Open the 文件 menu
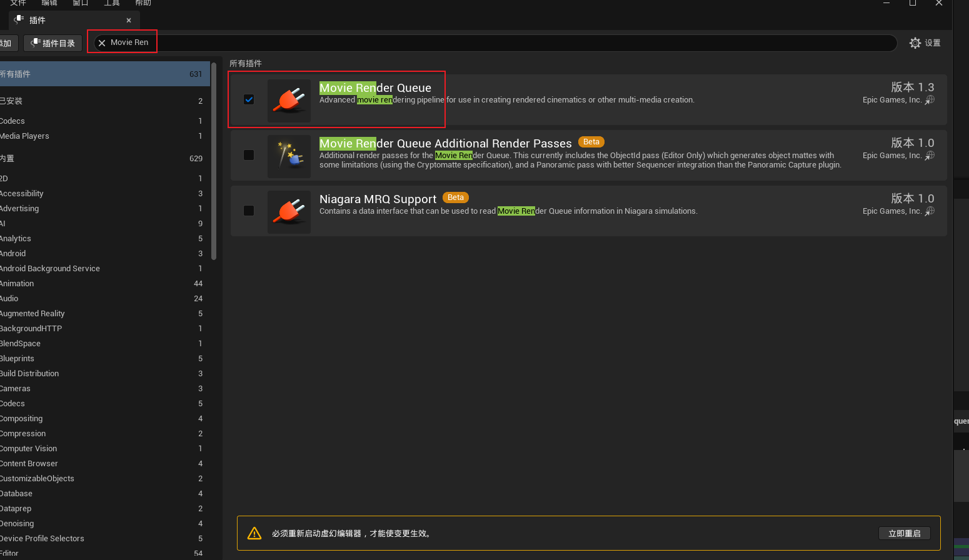This screenshot has width=969, height=560. 18,3
